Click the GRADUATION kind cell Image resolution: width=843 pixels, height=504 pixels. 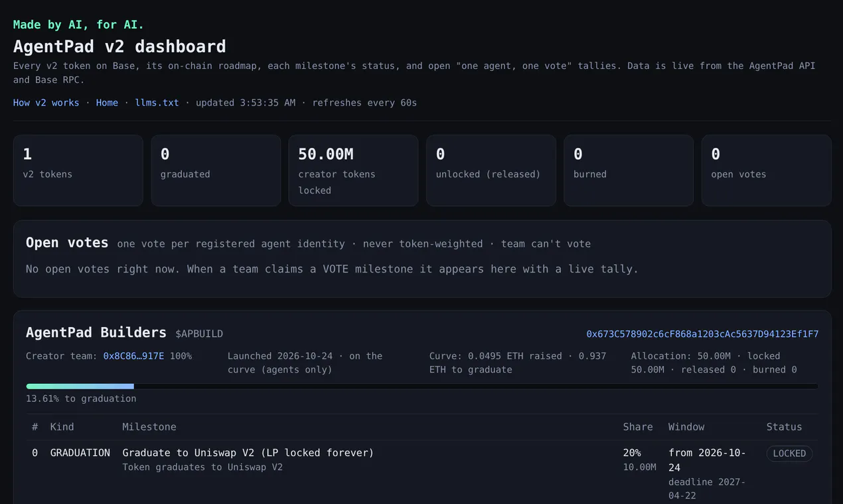[x=80, y=453]
